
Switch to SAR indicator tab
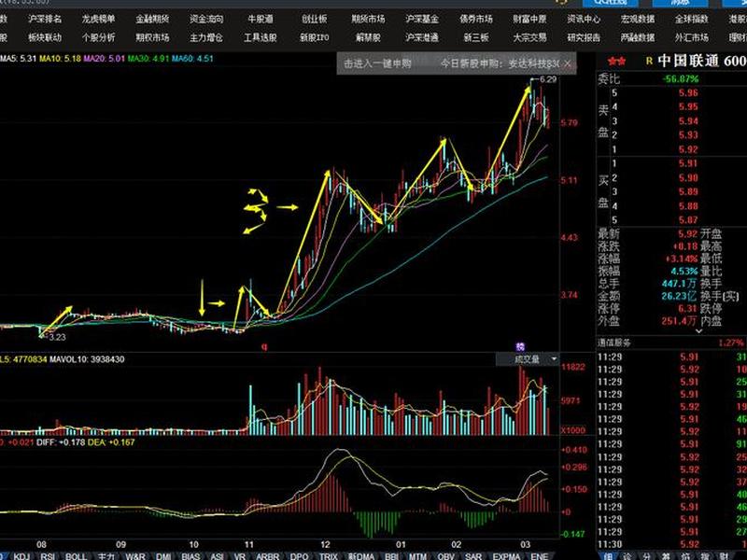(473, 555)
